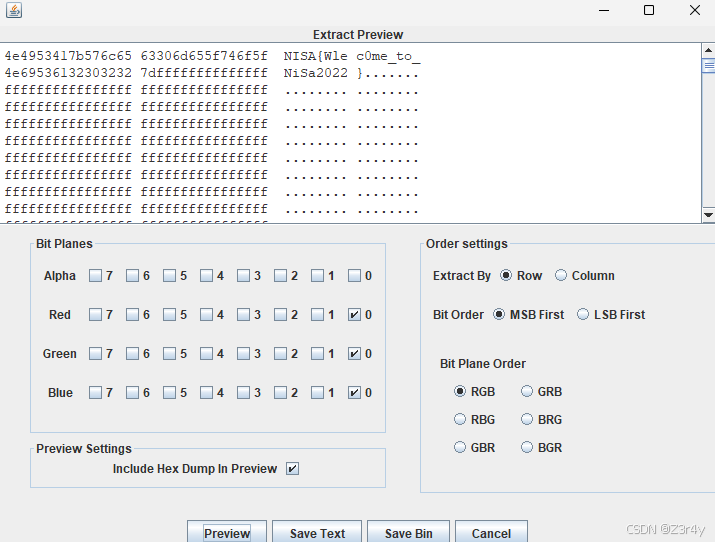The width and height of the screenshot is (715, 542).
Task: Click the Preview button
Action: [227, 532]
